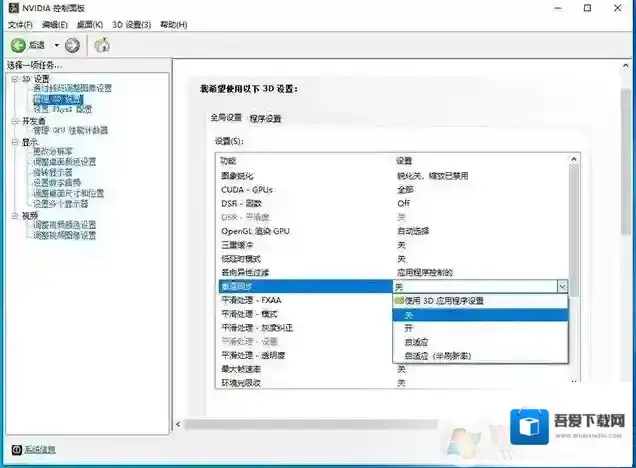Click the green Back arrow button
The image size is (636, 468).
tap(18, 45)
